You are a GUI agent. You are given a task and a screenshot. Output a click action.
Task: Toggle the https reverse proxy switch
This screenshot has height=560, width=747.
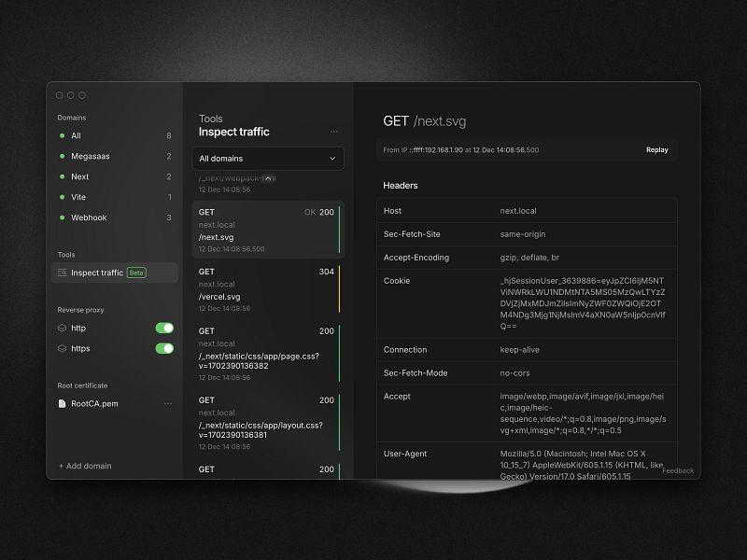click(164, 348)
